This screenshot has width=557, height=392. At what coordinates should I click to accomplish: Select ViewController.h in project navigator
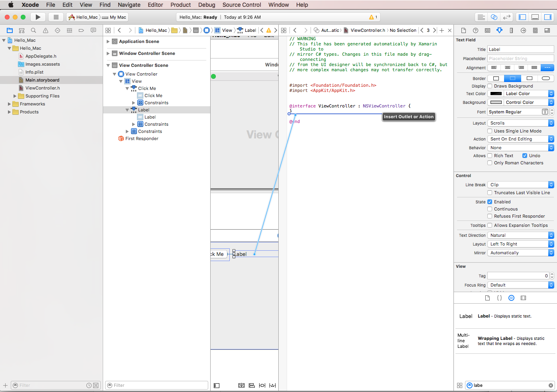pos(43,88)
